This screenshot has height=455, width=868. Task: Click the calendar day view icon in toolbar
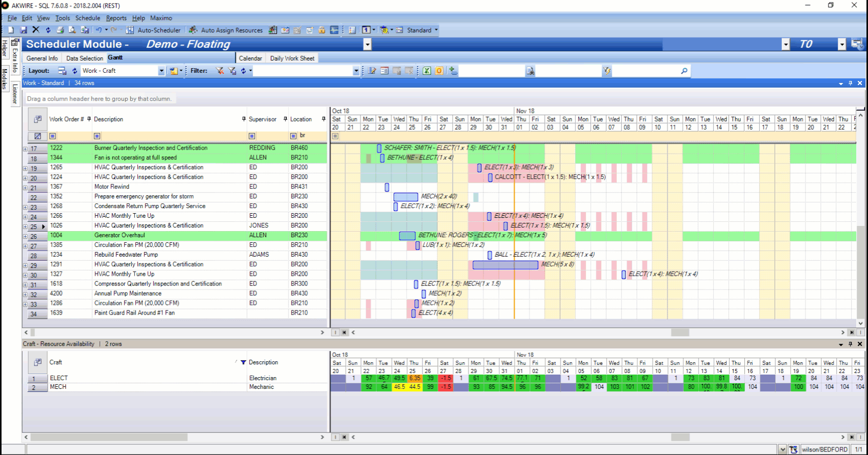[x=366, y=30]
